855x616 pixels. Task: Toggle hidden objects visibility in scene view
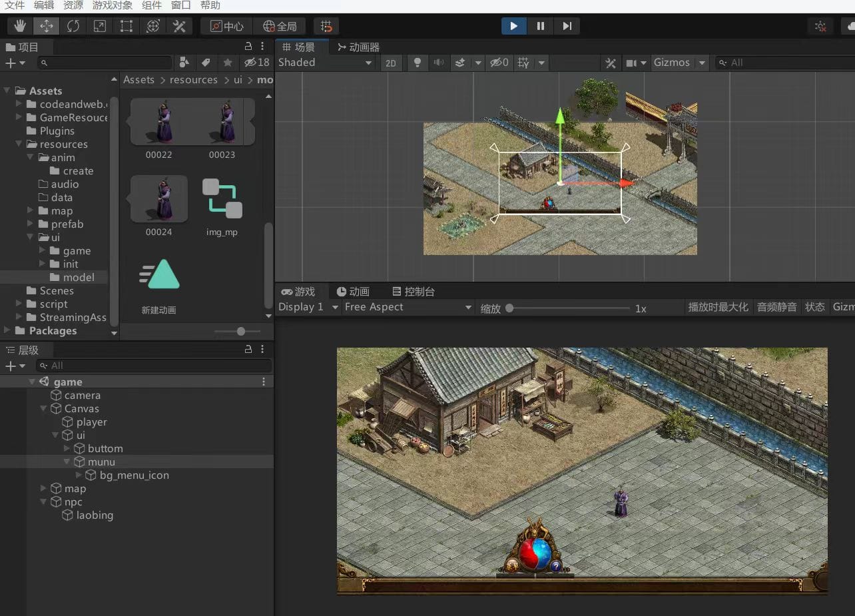click(499, 63)
